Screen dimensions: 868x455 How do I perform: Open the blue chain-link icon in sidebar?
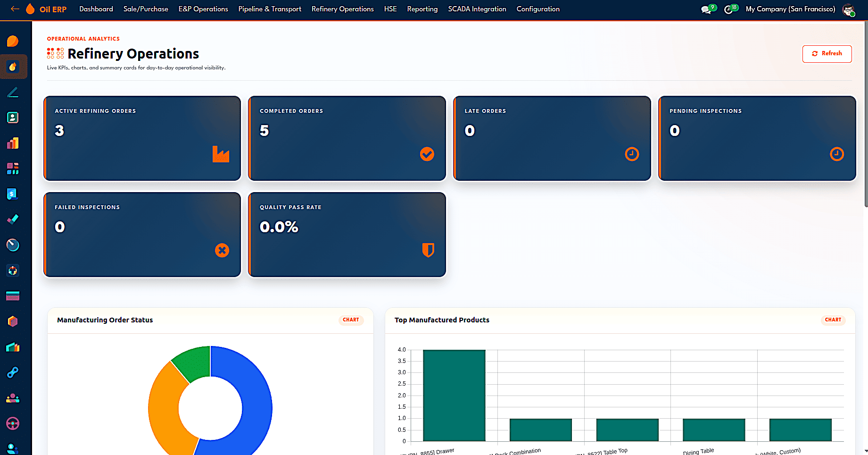(x=13, y=373)
